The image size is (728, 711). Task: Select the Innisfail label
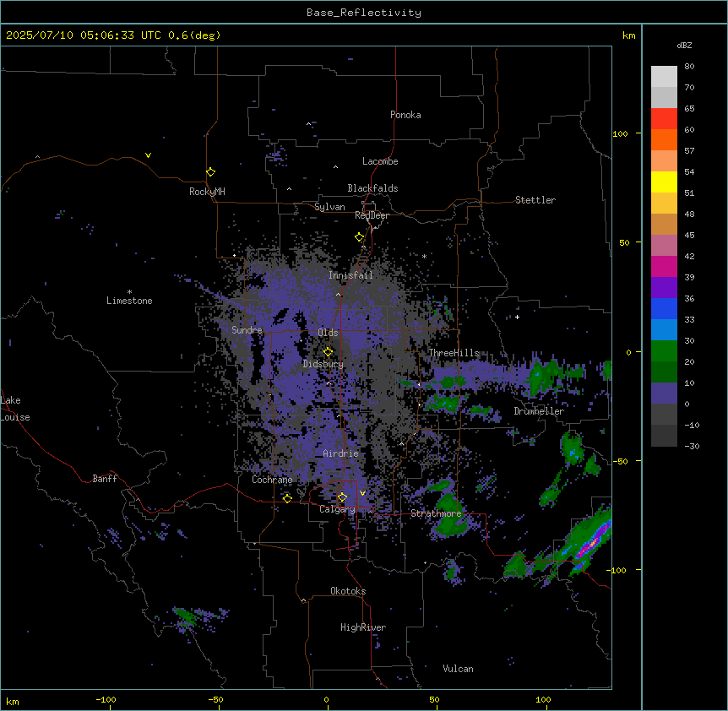350,275
